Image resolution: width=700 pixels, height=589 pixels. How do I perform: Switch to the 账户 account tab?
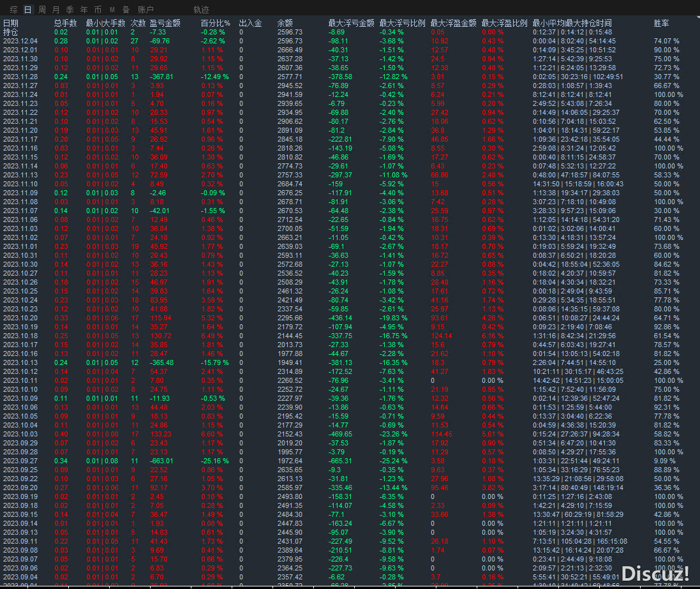coord(145,10)
